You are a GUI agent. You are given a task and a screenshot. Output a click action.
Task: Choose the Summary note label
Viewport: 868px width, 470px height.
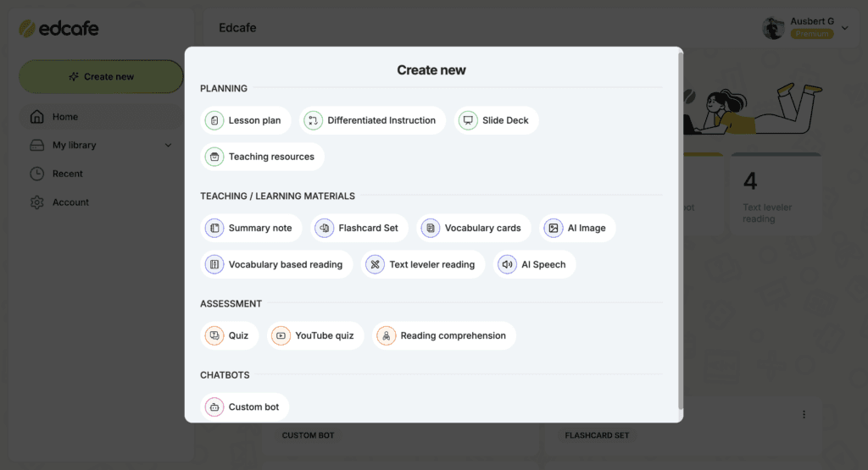tap(260, 229)
